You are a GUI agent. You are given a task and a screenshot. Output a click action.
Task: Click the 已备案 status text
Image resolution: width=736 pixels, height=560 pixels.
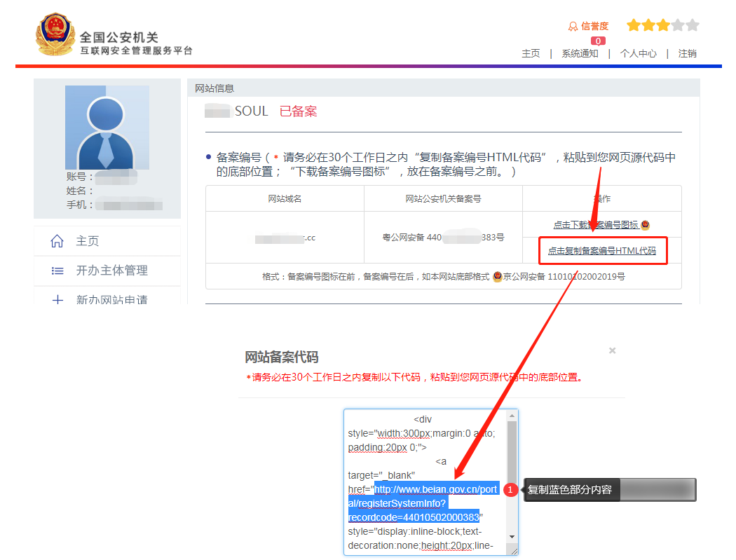(x=298, y=111)
